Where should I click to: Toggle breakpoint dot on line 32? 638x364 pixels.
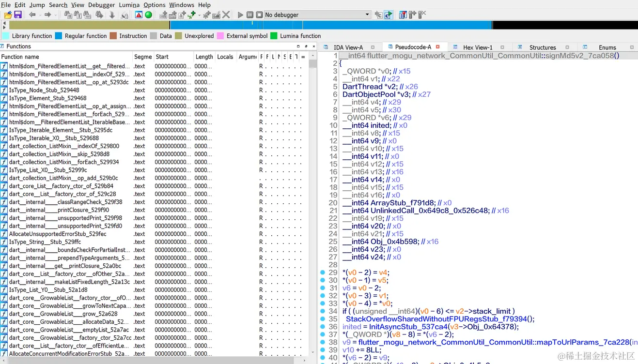pyautogui.click(x=323, y=296)
